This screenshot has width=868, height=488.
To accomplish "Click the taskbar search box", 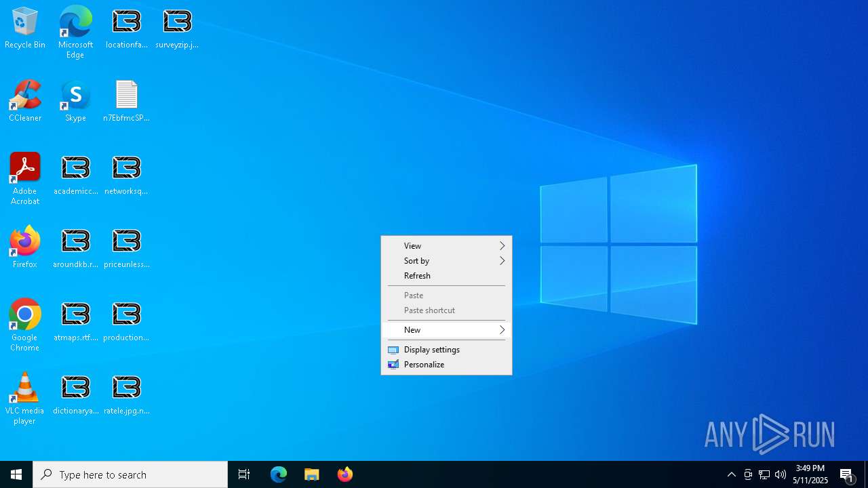I will [130, 474].
